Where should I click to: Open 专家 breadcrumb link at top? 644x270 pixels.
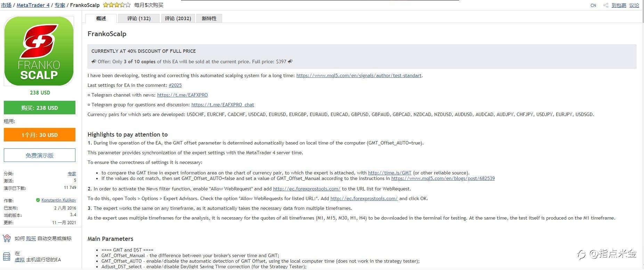point(60,5)
